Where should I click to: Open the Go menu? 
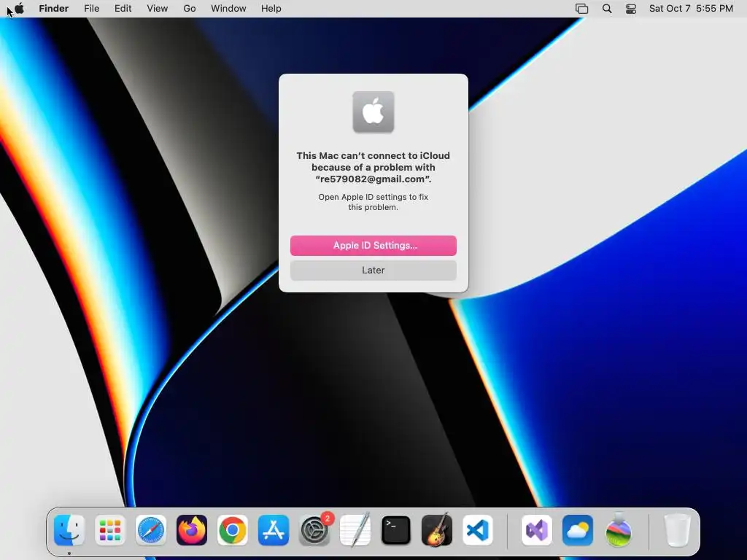coord(190,9)
